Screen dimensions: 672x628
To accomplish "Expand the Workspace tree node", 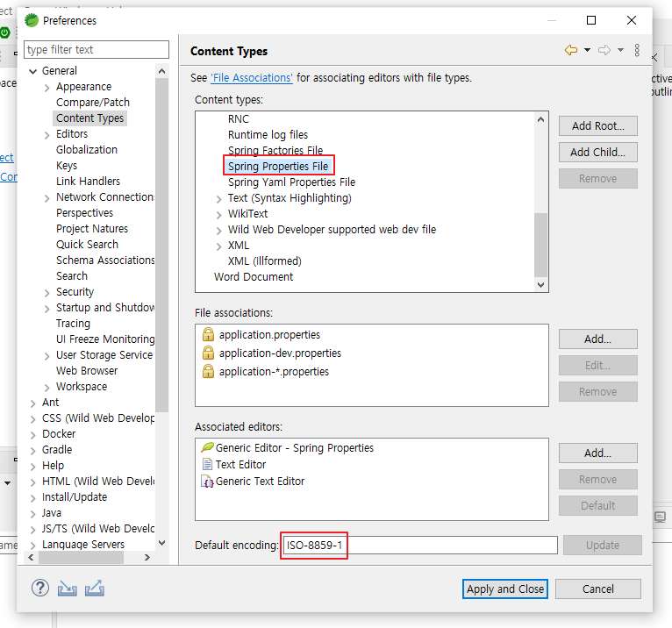I will click(46, 388).
